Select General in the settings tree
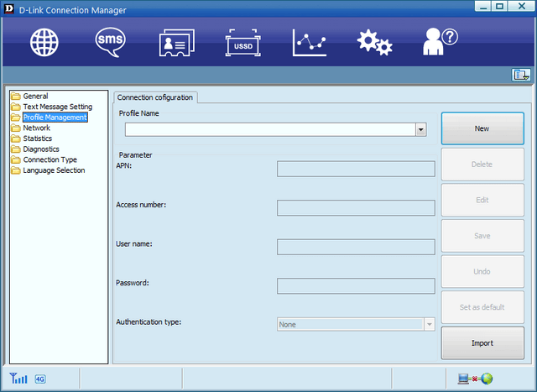The width and height of the screenshot is (537, 392). 35,97
